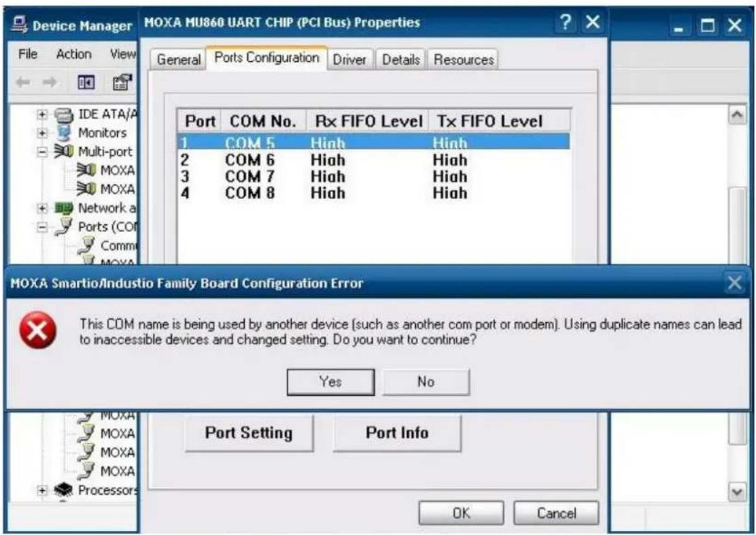Expand the Network adapters tree node
Viewport: 756px width, 535px height.
click(42, 208)
